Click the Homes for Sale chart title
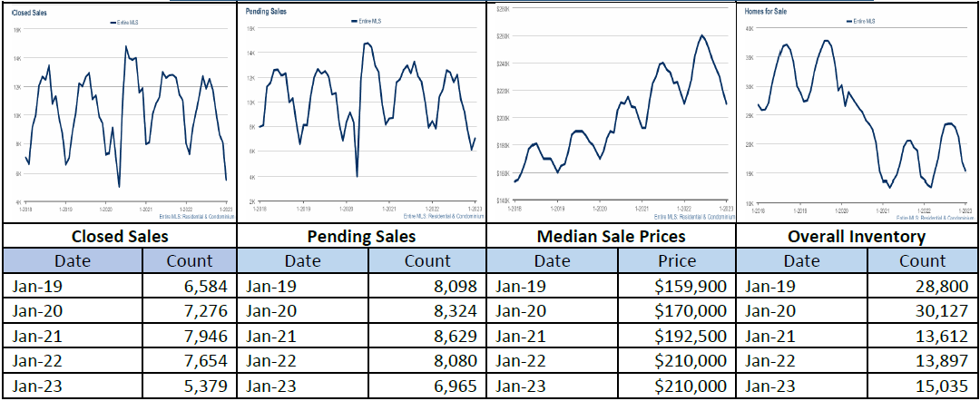The width and height of the screenshot is (980, 401). 764,11
